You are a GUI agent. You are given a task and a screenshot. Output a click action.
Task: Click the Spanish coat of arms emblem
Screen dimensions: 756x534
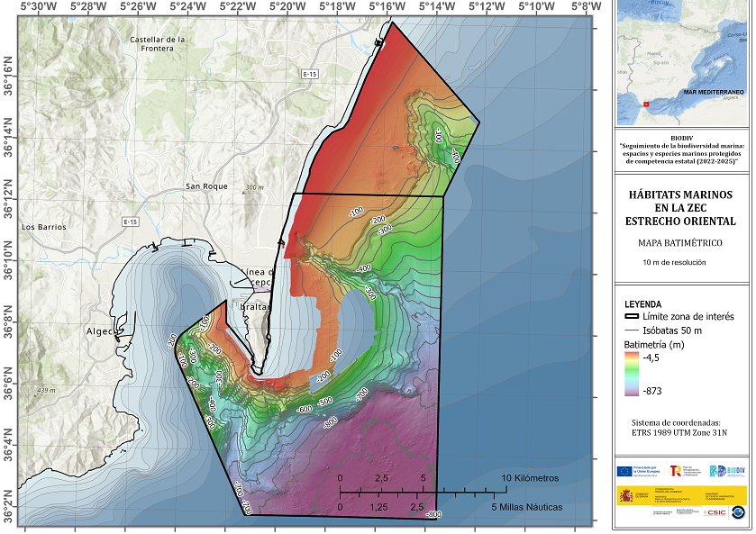coord(626,495)
